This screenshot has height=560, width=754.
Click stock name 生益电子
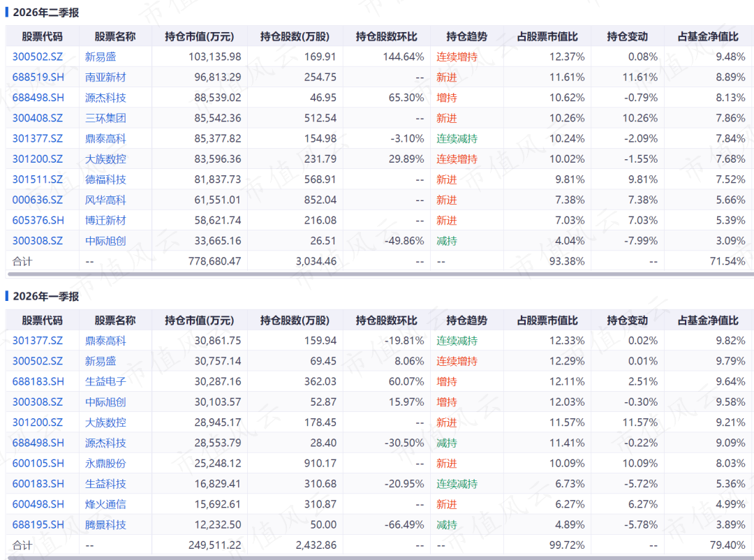click(105, 381)
